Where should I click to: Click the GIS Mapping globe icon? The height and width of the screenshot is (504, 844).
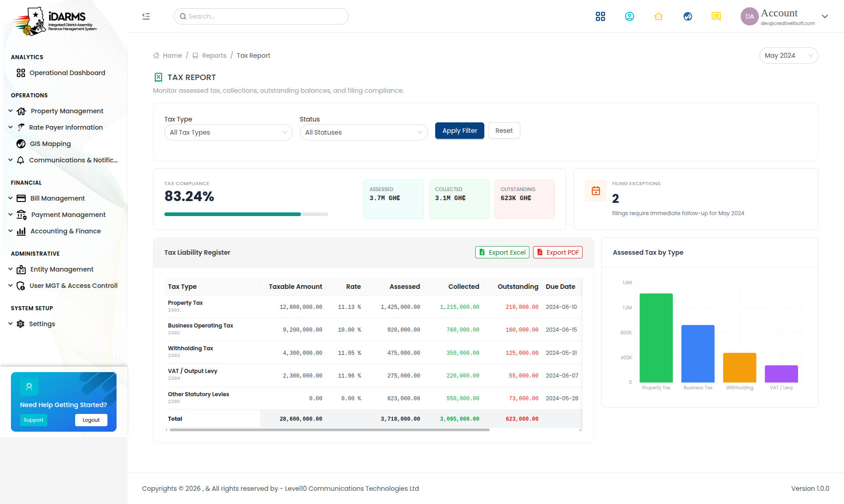pos(21,144)
